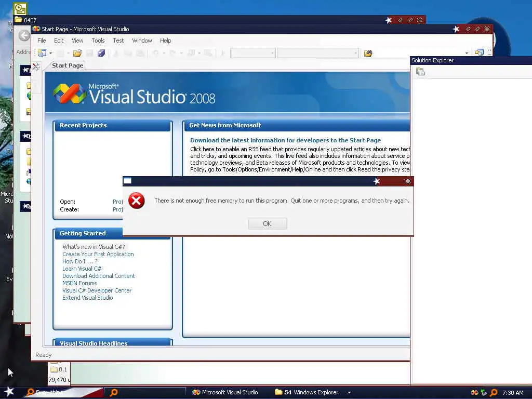Expand the Windows Explorer group dropdown arrow
The width and height of the screenshot is (532, 399).
tap(349, 393)
